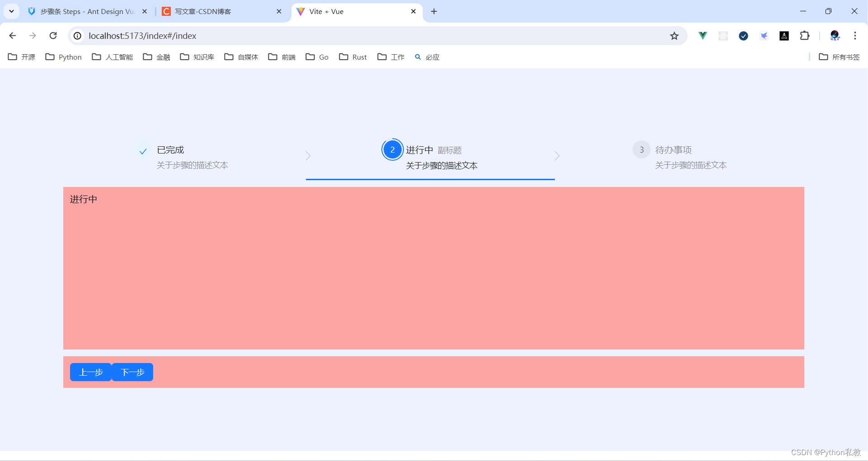
Task: Click the blurred grey extension icon
Action: point(723,36)
